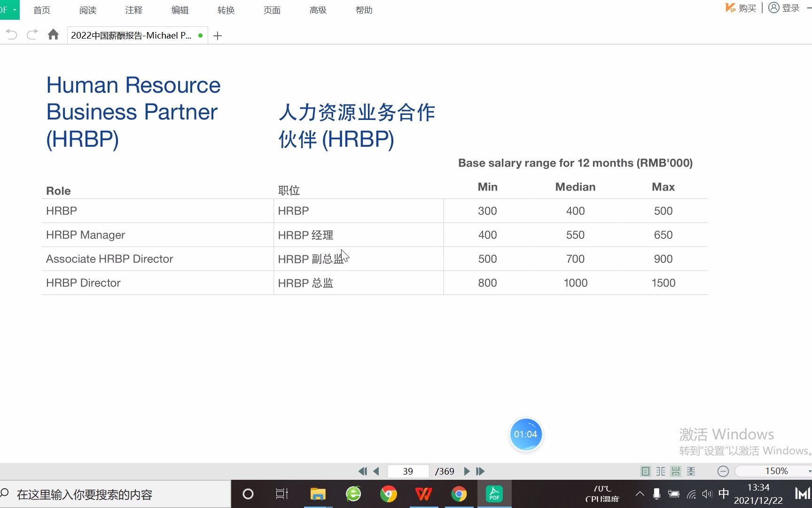This screenshot has width=812, height=508.
Task: Click the CPU temperature tray widget
Action: [602, 494]
